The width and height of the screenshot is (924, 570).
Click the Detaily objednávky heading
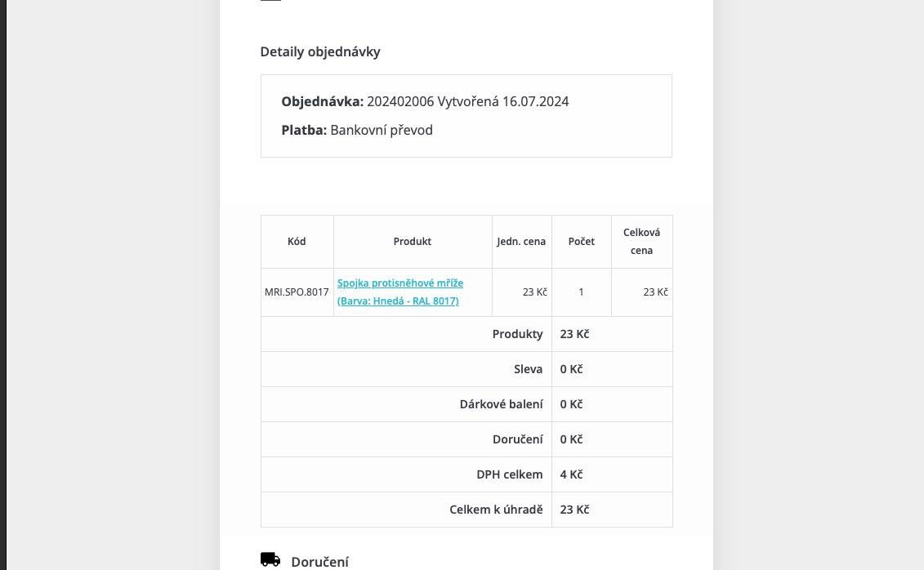pyautogui.click(x=320, y=51)
